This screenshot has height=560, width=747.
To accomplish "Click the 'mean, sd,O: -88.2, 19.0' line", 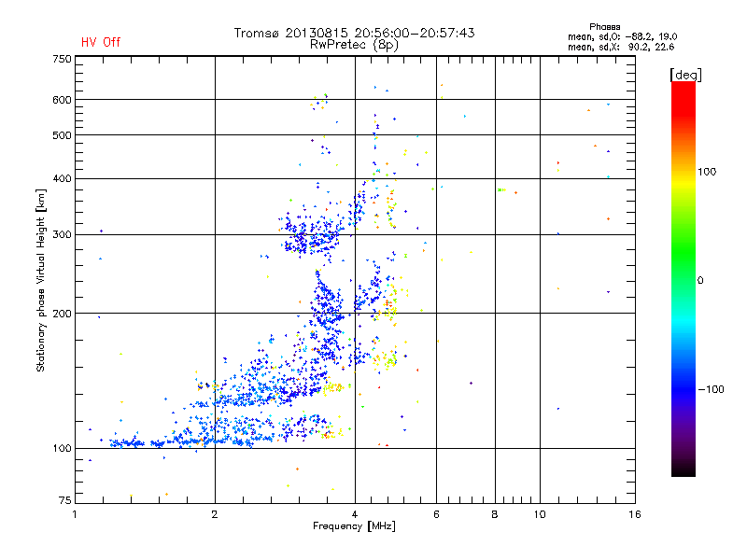I will click(622, 36).
